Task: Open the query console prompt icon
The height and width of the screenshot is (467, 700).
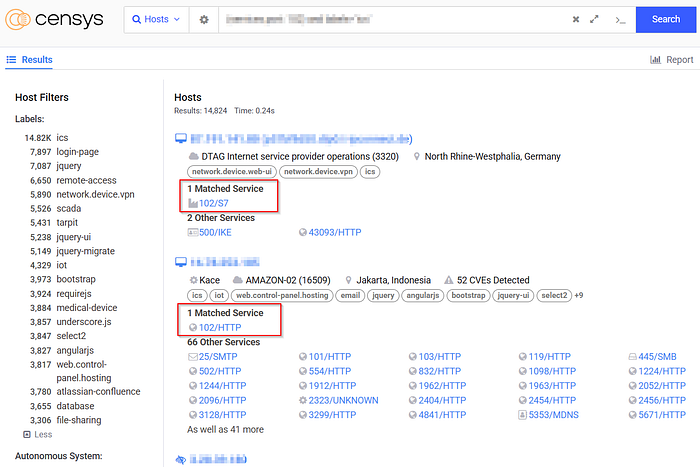Action: (x=620, y=20)
